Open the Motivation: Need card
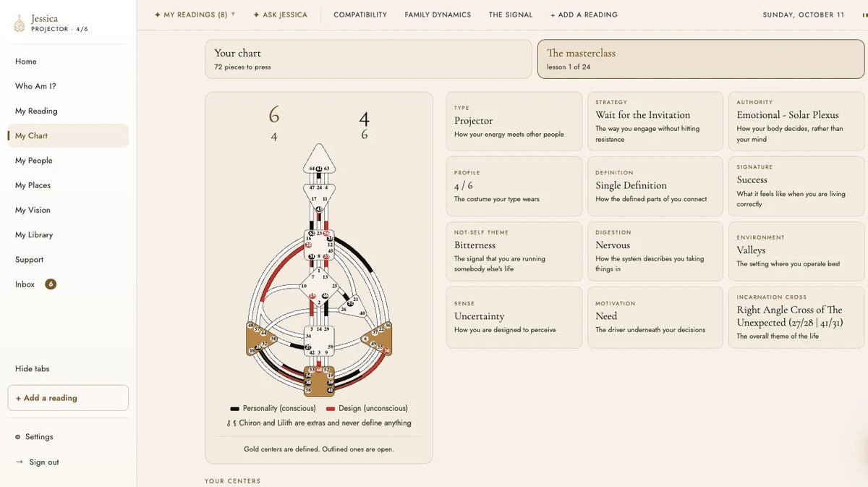Screen dimensions: 868x487 coord(655,318)
